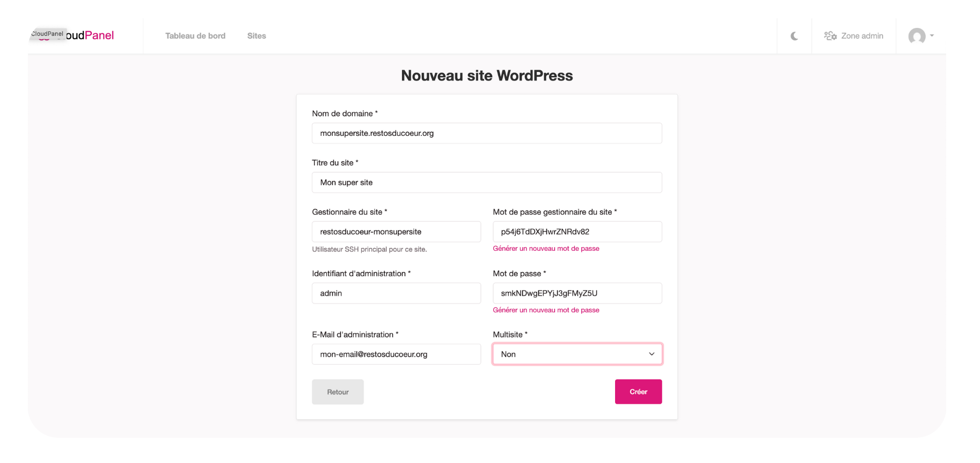
Task: Click the Retour button
Action: point(338,392)
